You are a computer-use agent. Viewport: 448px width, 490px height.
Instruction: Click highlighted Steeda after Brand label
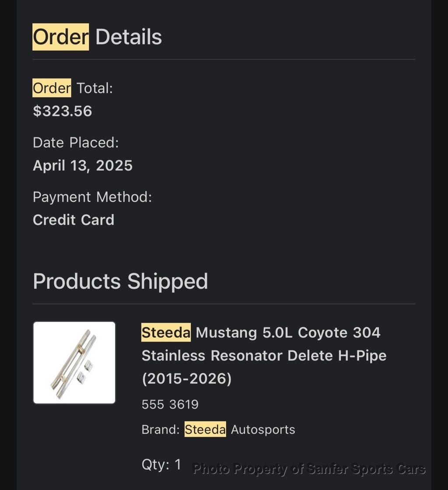point(205,430)
